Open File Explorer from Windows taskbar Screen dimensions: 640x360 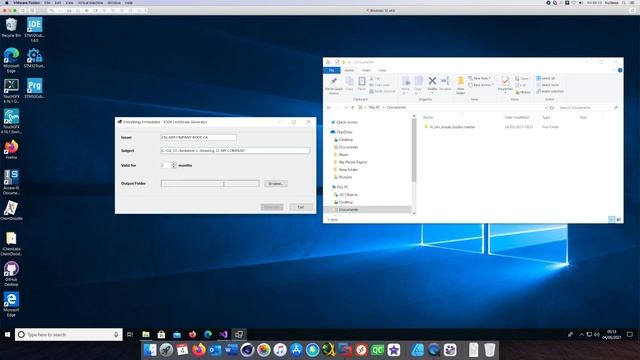point(146,335)
